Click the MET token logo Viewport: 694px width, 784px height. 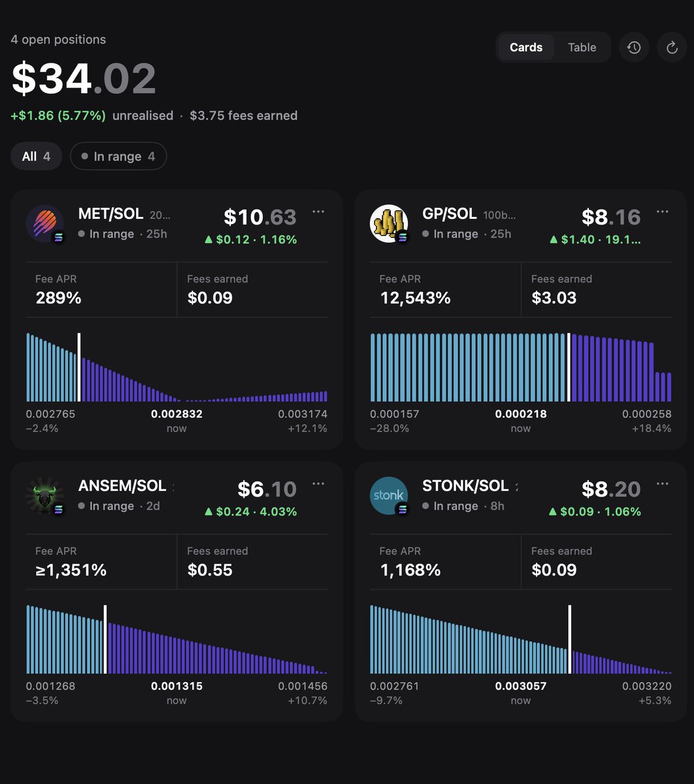(x=44, y=223)
